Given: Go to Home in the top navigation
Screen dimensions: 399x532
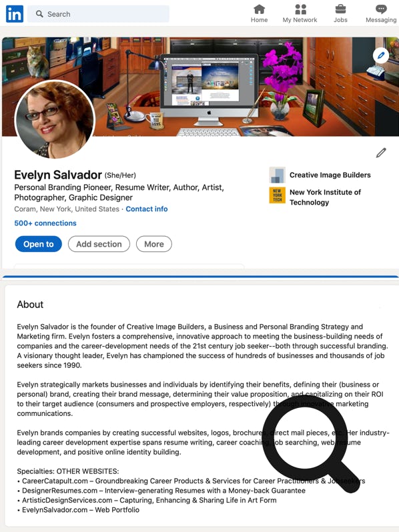Looking at the screenshot, I should click(259, 14).
